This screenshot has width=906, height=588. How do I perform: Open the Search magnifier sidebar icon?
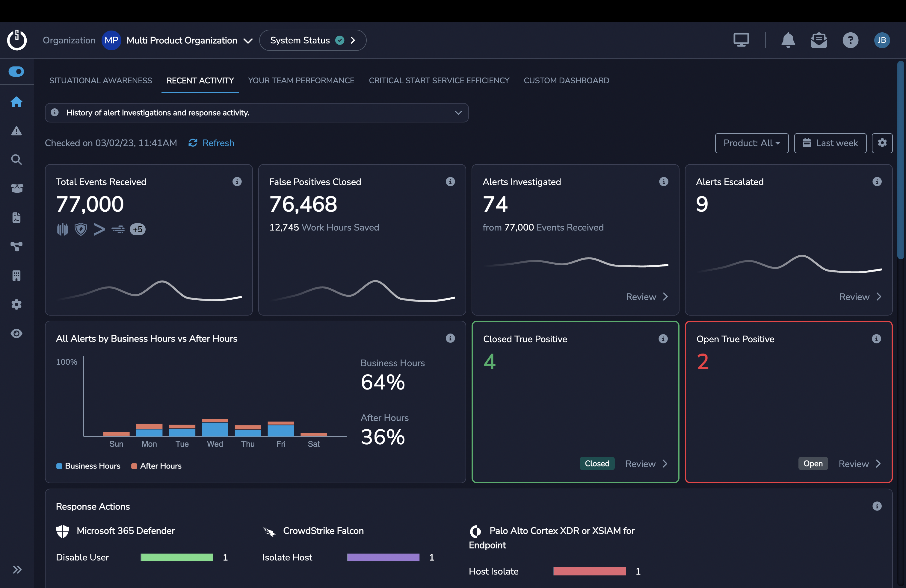(x=16, y=159)
